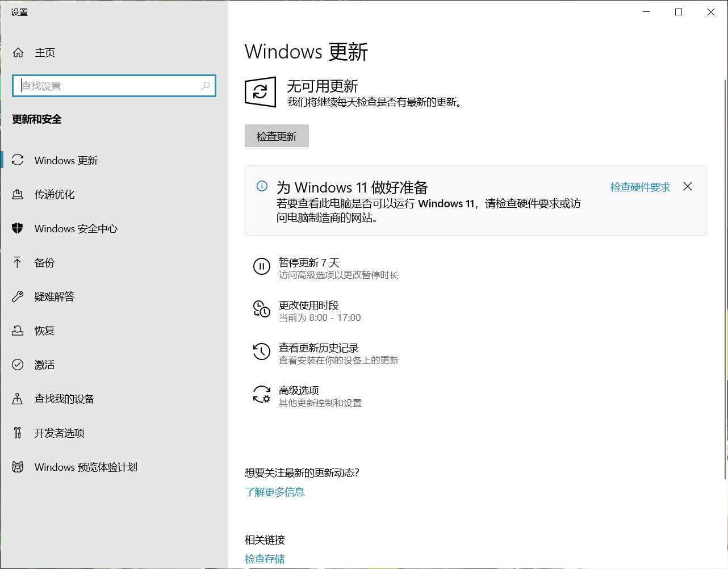Click the 疑难解答 wrench icon
728x569 pixels.
point(18,296)
